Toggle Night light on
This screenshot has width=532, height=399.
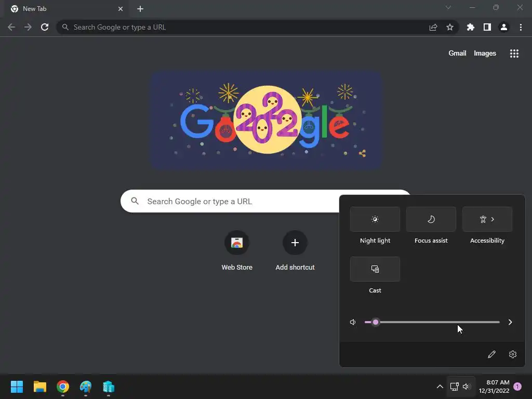pyautogui.click(x=375, y=219)
